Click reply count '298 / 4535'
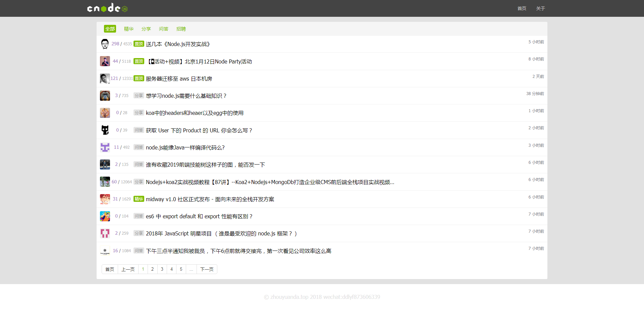Image resolution: width=644 pixels, height=315 pixels. pyautogui.click(x=122, y=44)
